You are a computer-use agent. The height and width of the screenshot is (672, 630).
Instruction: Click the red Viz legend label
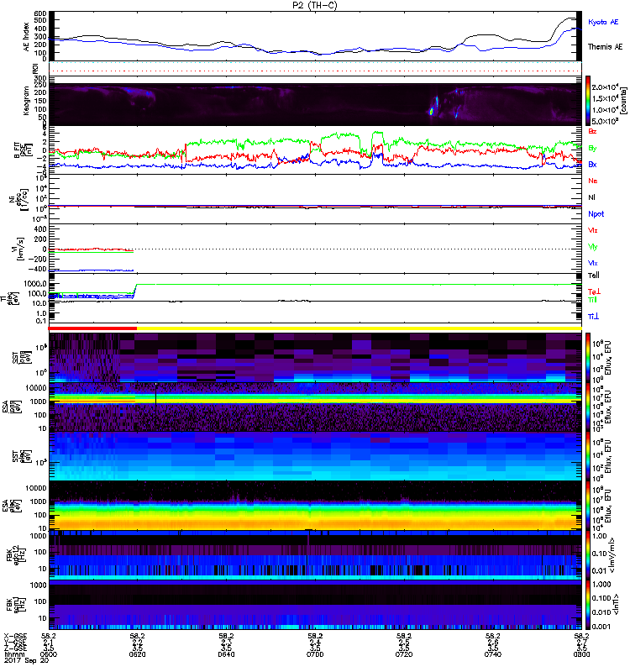593,230
